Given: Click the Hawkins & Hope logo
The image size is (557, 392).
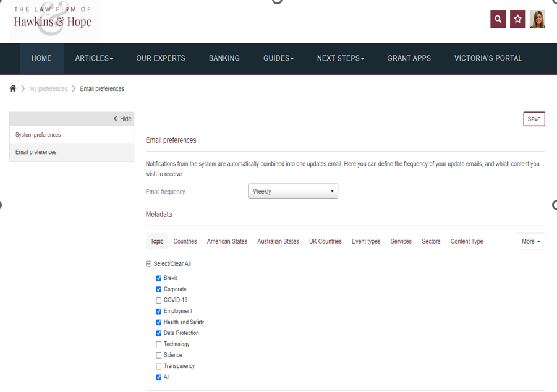Looking at the screenshot, I should pyautogui.click(x=53, y=19).
